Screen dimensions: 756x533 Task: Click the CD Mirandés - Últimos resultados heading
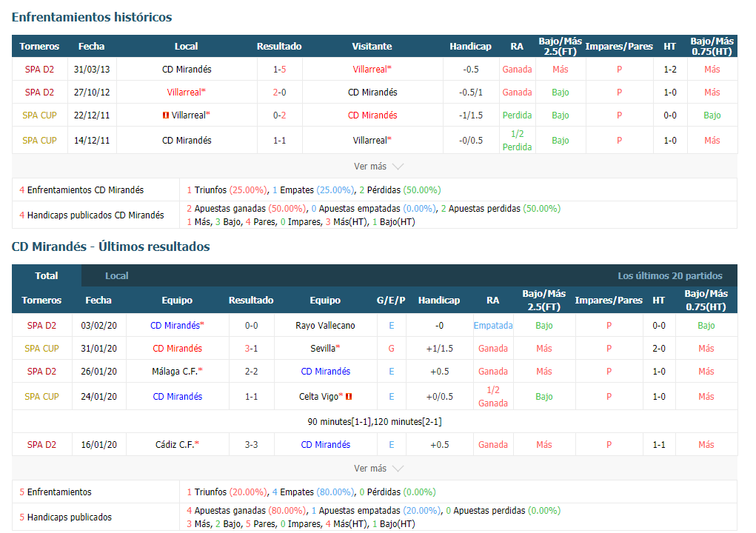click(111, 247)
